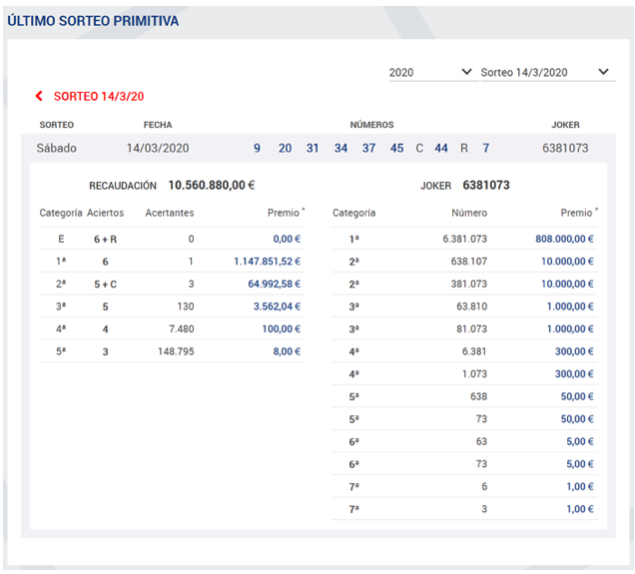Click the 10.000,00 € prize for 638.107
Image resolution: width=635 pixels, height=574 pixels.
pyautogui.click(x=567, y=262)
